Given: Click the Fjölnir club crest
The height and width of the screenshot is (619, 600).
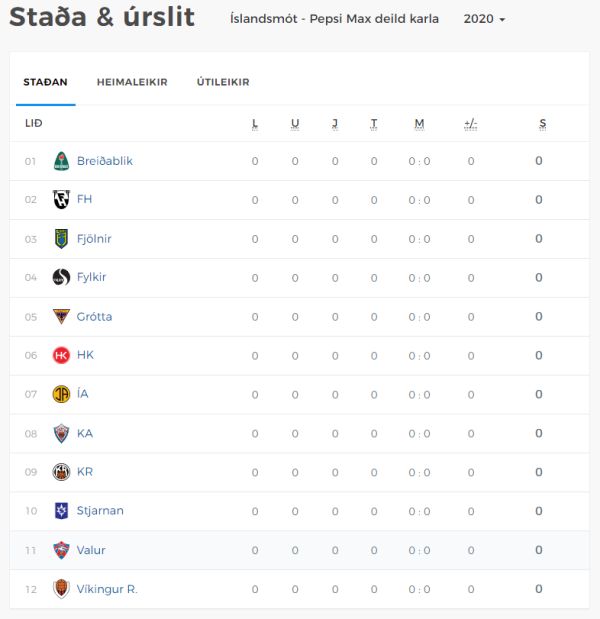Looking at the screenshot, I should coord(61,239).
